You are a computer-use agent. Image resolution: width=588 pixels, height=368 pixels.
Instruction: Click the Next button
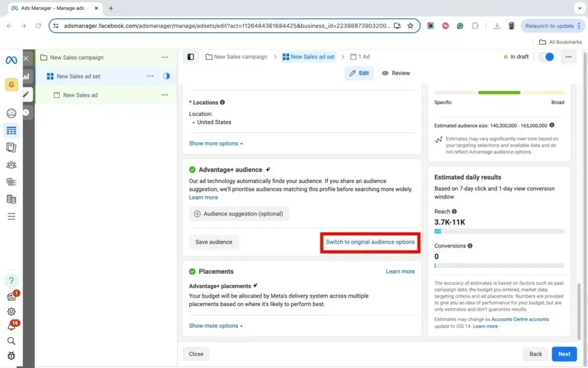[x=564, y=354]
